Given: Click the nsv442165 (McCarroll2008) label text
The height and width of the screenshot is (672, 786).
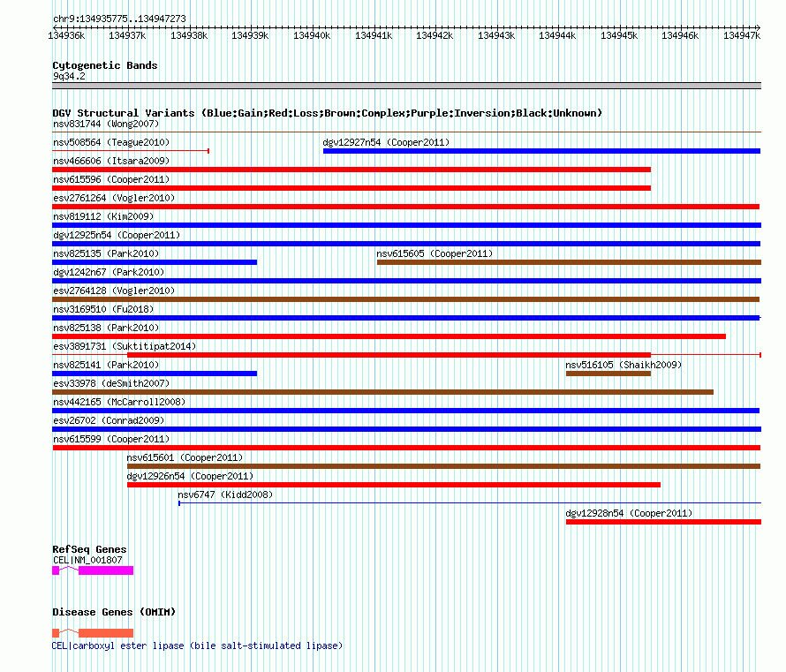Looking at the screenshot, I should point(119,402).
